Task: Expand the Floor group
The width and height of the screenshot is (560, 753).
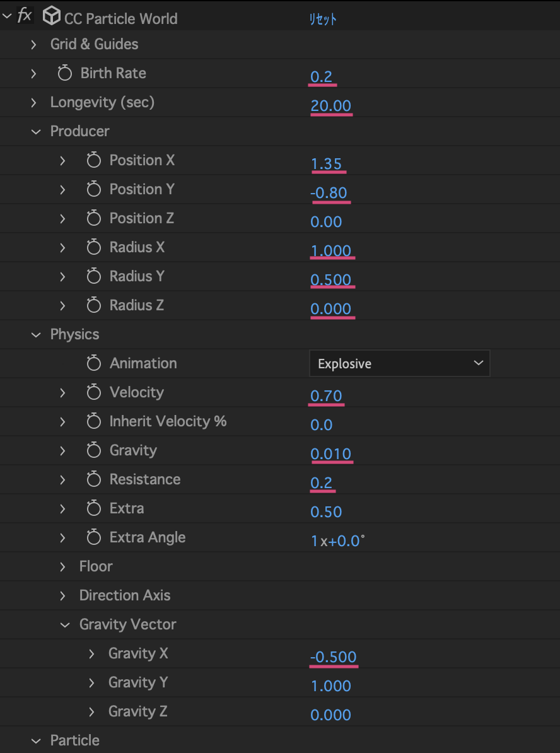Action: [x=62, y=566]
